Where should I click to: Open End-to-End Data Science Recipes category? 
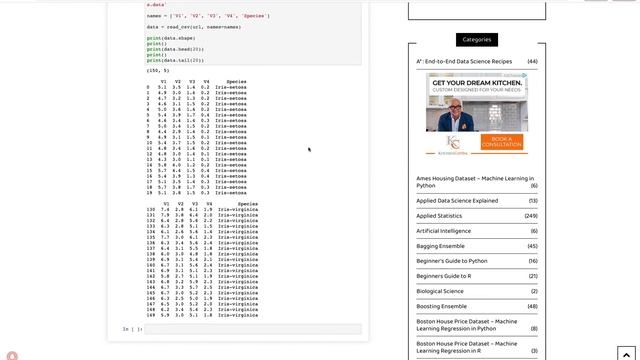click(x=464, y=61)
